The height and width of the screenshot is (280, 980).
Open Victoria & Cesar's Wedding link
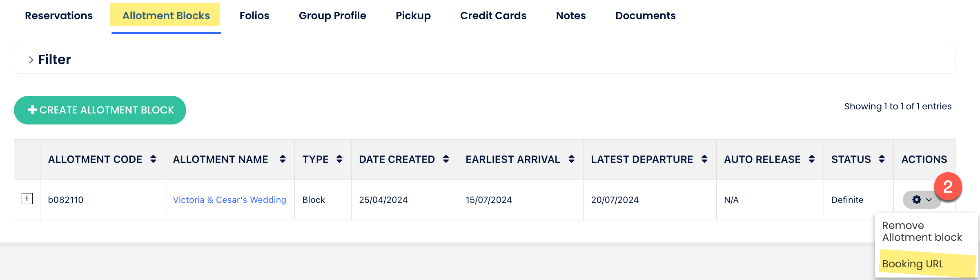pos(229,200)
